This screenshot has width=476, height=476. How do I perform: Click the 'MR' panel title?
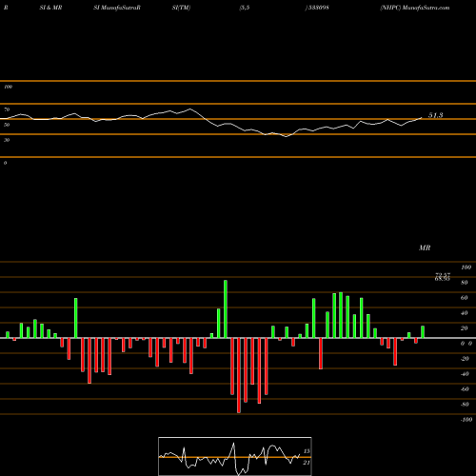[x=425, y=248]
